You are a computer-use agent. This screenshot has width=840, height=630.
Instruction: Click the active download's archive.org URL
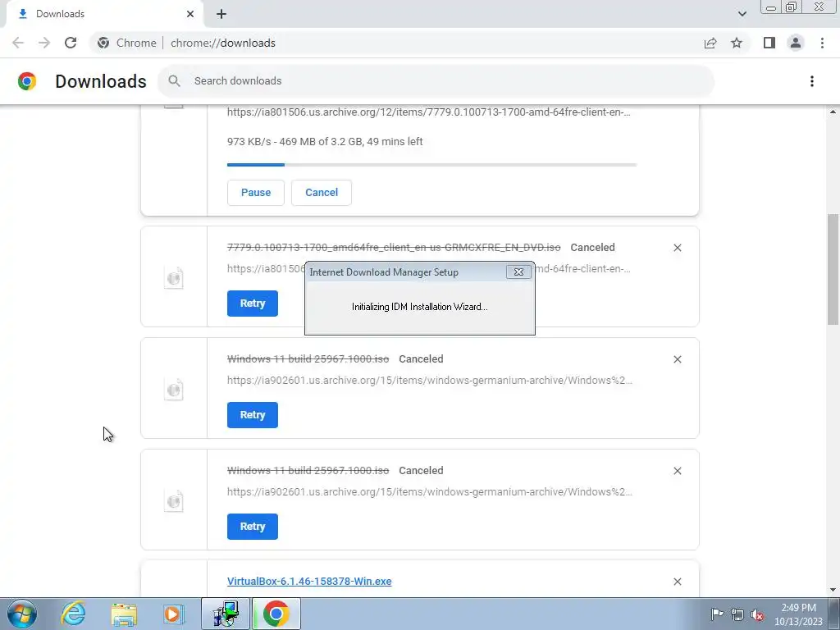428,112
